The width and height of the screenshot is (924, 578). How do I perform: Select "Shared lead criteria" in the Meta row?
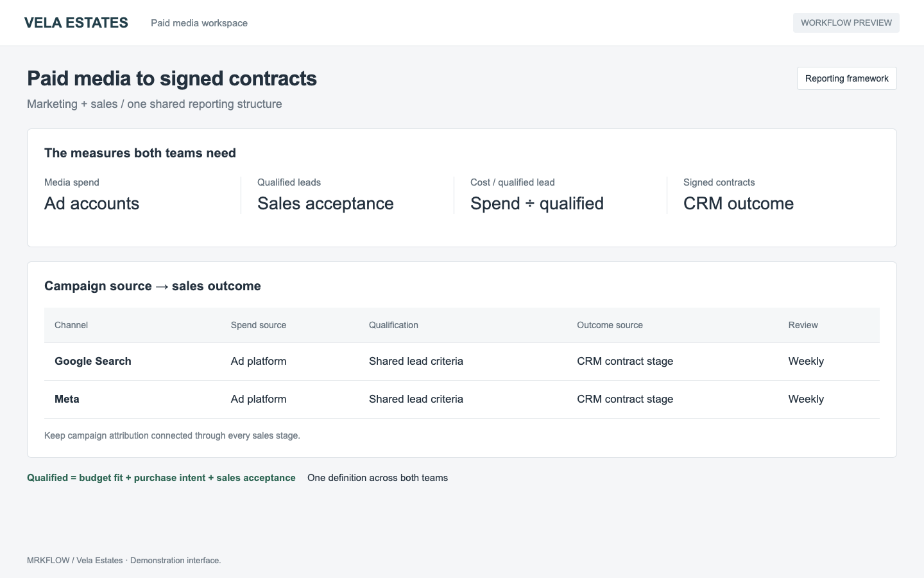(x=416, y=399)
